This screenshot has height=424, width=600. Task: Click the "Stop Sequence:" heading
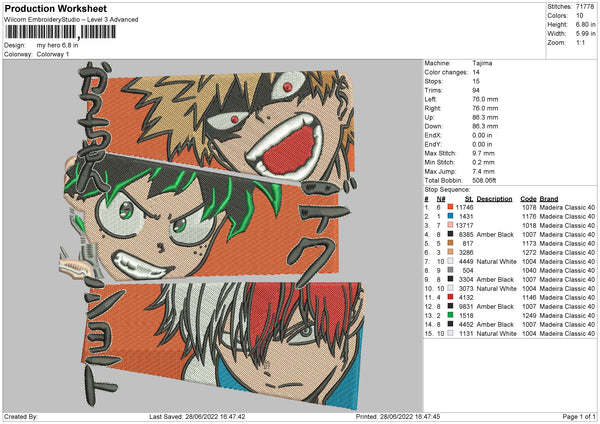[x=447, y=190]
